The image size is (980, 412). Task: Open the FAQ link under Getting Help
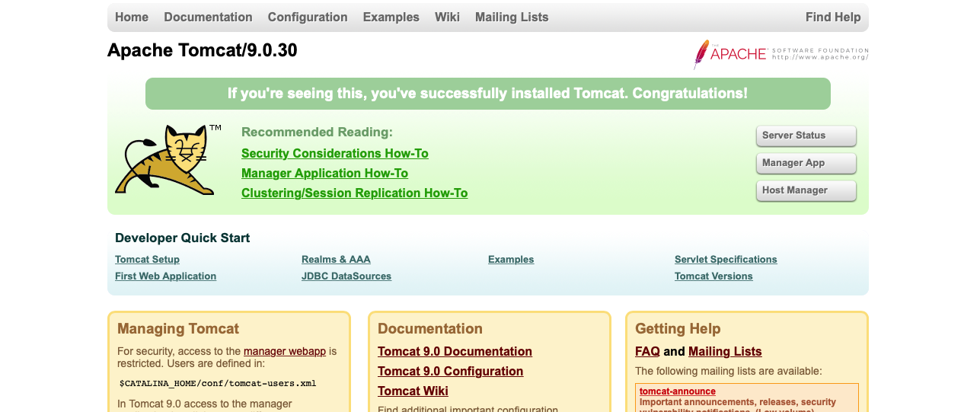(647, 352)
